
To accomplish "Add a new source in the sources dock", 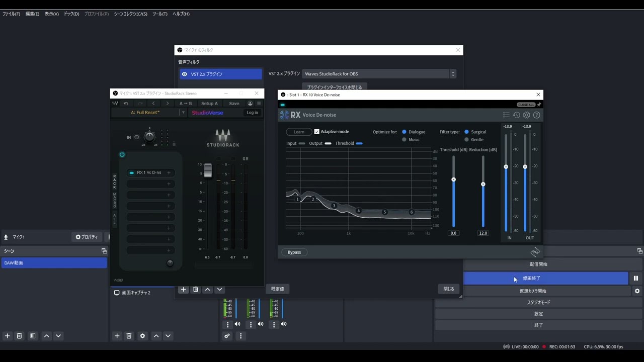I will point(117,336).
